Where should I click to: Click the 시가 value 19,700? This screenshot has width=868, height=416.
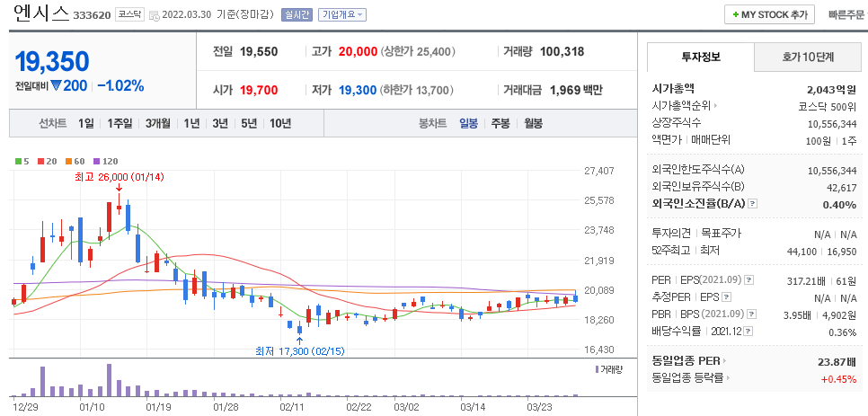pos(259,90)
